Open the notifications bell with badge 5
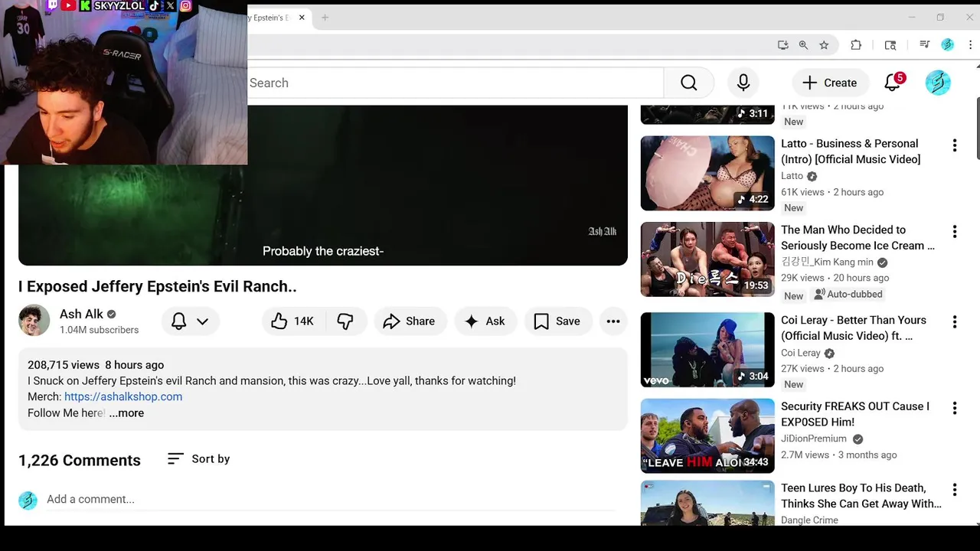Screen dimensions: 980x551 pyautogui.click(x=893, y=82)
